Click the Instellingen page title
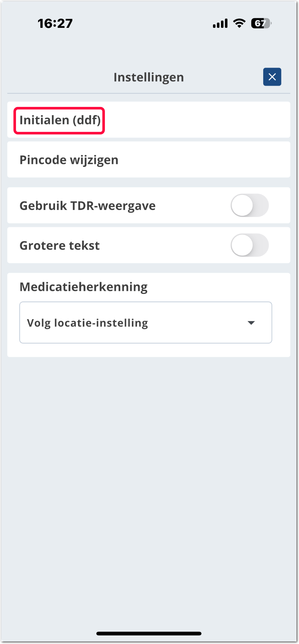 coord(149,77)
